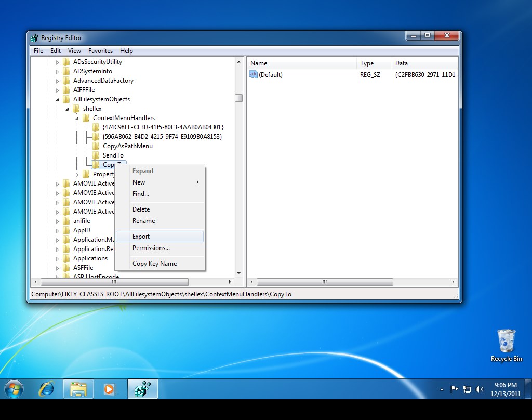Choose Find... from the context menu
Viewport: 532px width, 420px height.
click(x=160, y=194)
